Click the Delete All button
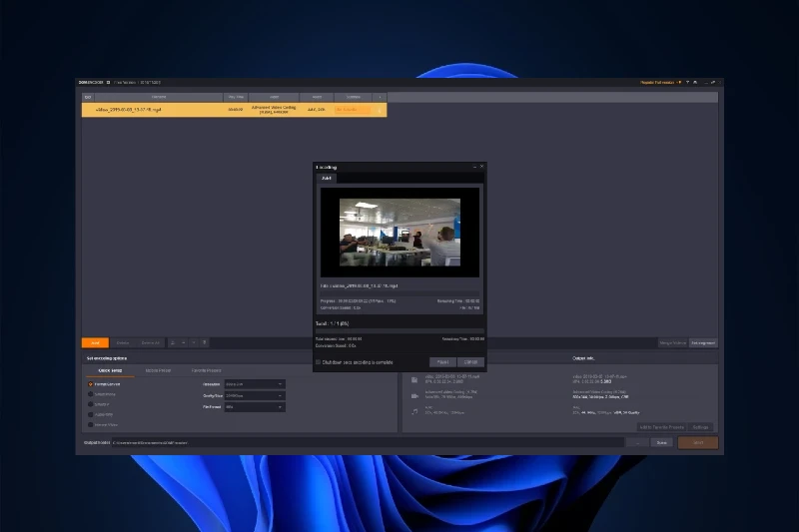The width and height of the screenshot is (799, 532). coord(151,342)
